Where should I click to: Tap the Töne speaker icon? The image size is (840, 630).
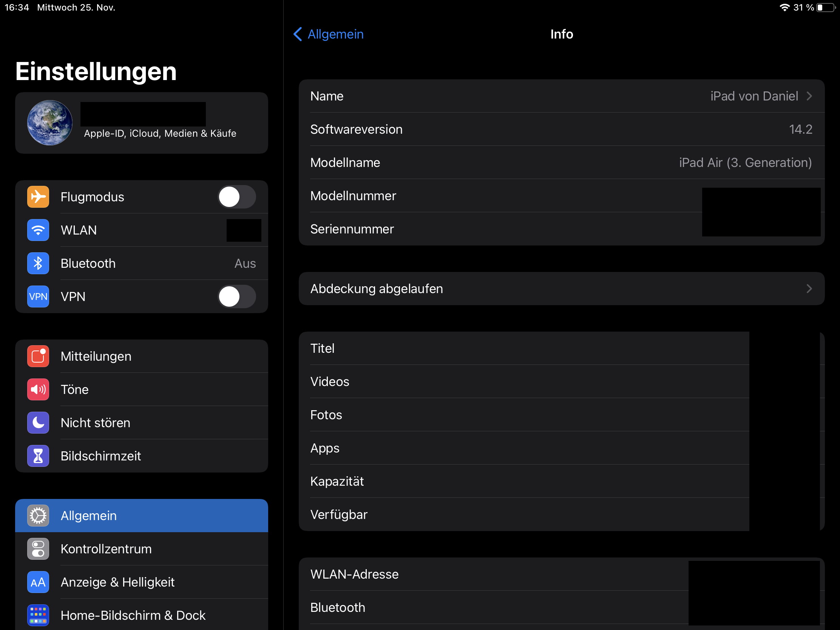38,389
